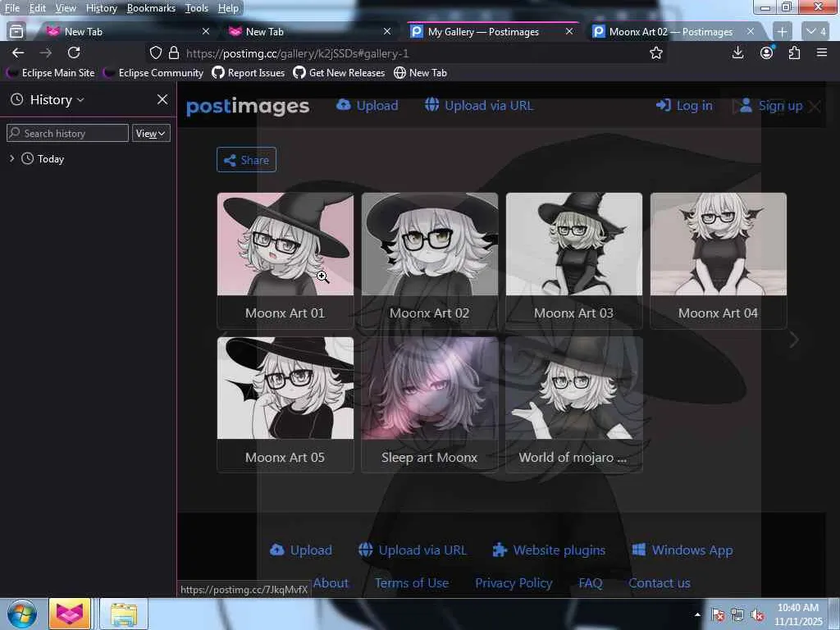This screenshot has width=840, height=630.
Task: Open the Windows Start button
Action: (22, 614)
